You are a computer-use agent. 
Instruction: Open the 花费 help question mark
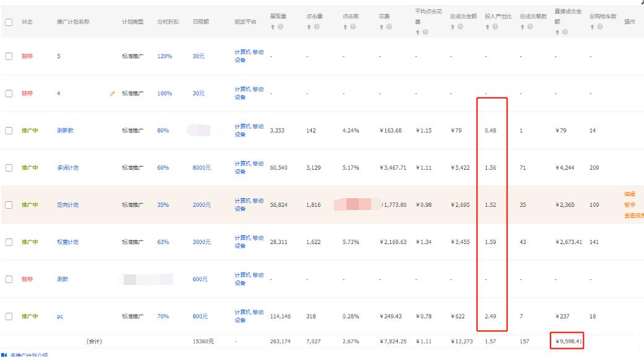click(389, 27)
